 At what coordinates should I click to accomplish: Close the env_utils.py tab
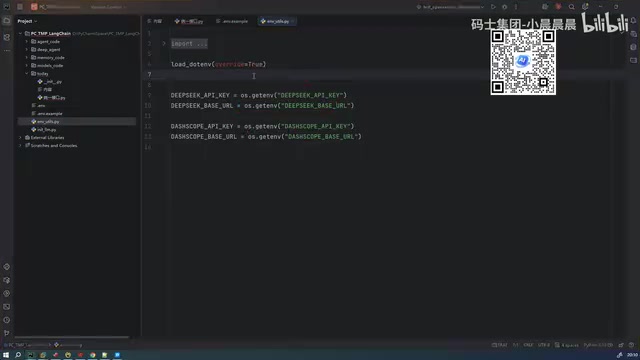point(293,21)
